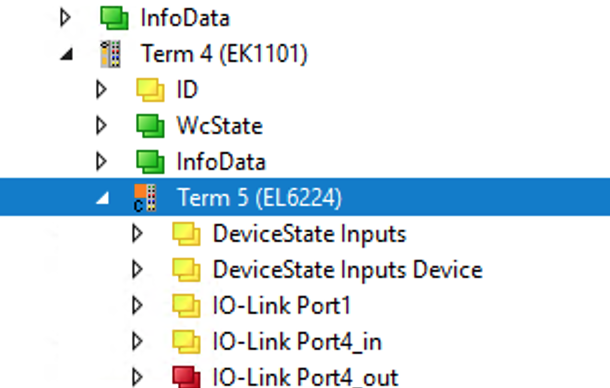The image size is (610, 388).
Task: Click the EL6224 terminal icon
Action: pyautogui.click(x=145, y=198)
